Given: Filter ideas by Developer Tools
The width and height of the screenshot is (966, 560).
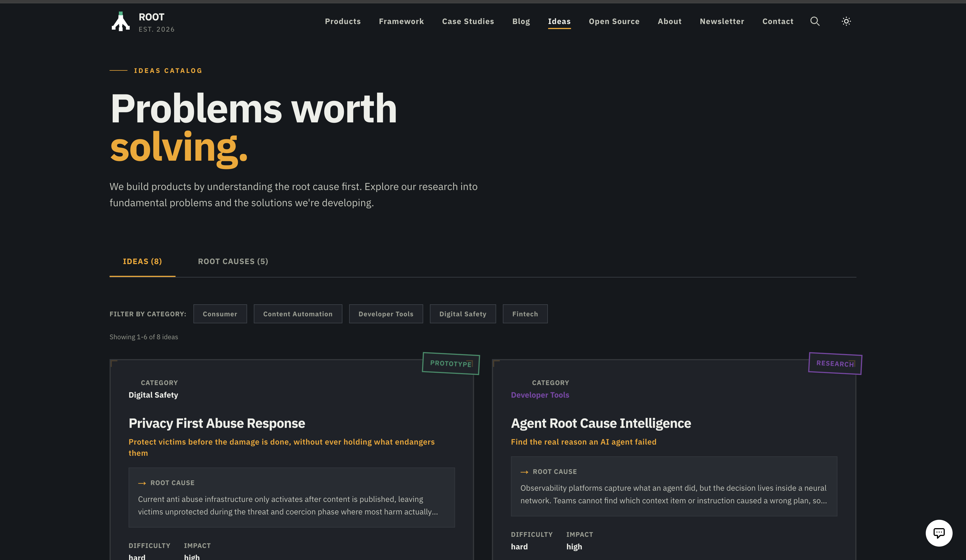Looking at the screenshot, I should pos(386,314).
